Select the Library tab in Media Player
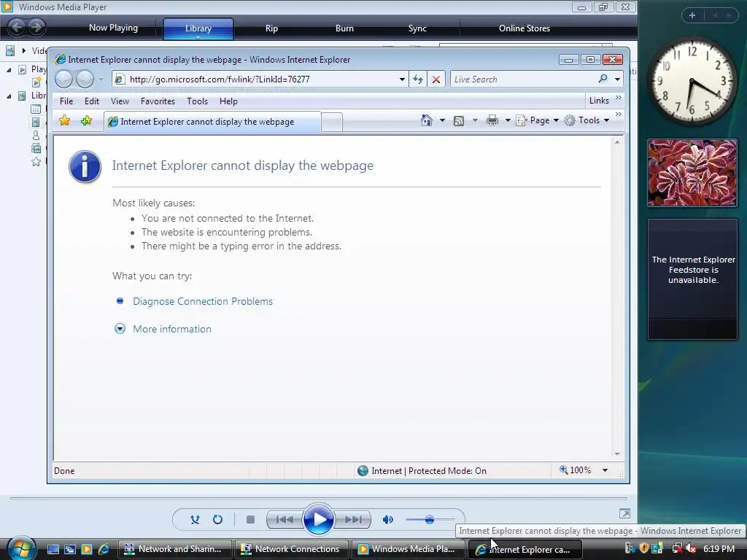747x560 pixels. 198,28
